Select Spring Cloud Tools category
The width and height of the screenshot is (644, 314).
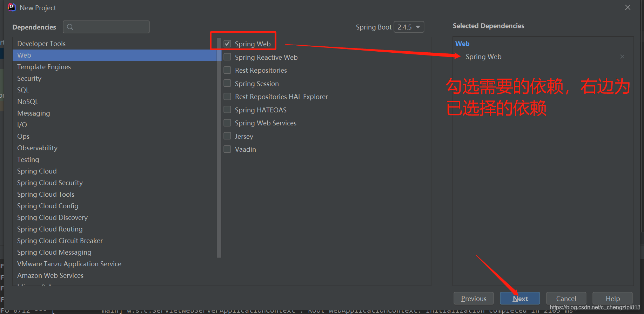click(115, 194)
